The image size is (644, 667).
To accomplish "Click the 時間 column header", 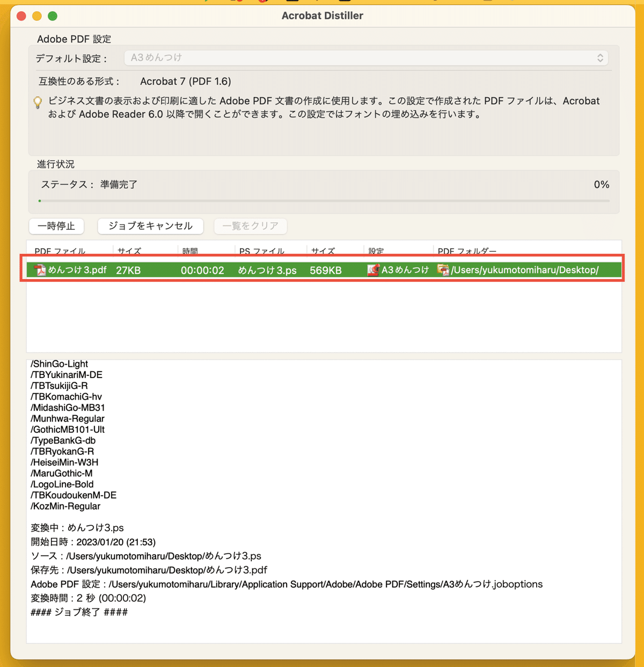I will 190,251.
